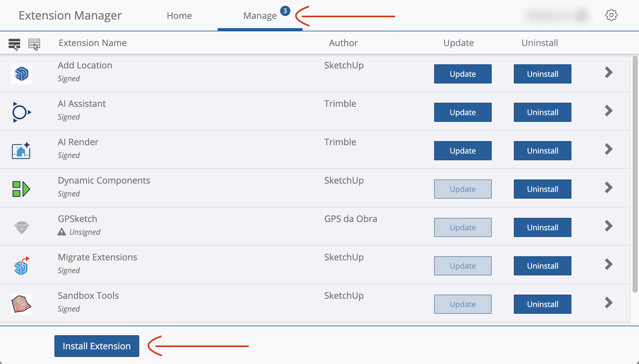Click the Extension Name column header
The width and height of the screenshot is (639, 364).
point(93,43)
